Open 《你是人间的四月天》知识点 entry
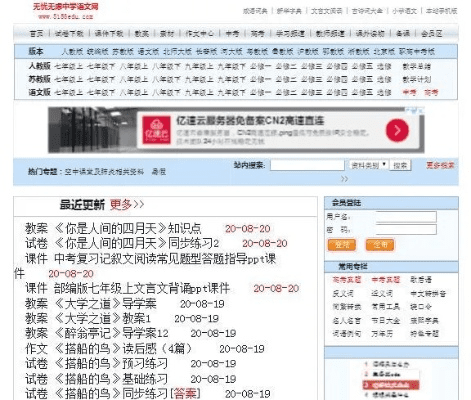 tap(127, 228)
